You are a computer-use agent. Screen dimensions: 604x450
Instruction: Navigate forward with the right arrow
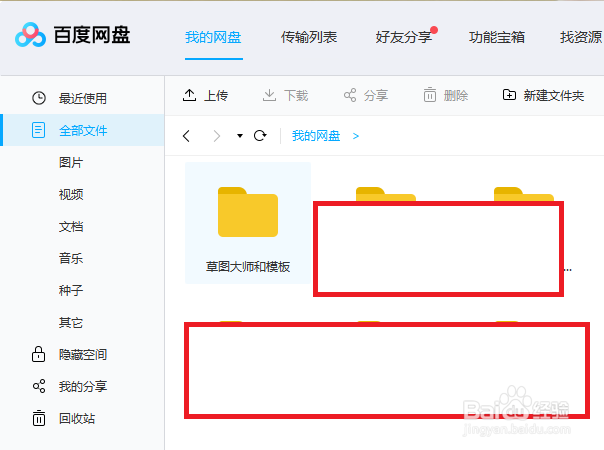pos(217,136)
